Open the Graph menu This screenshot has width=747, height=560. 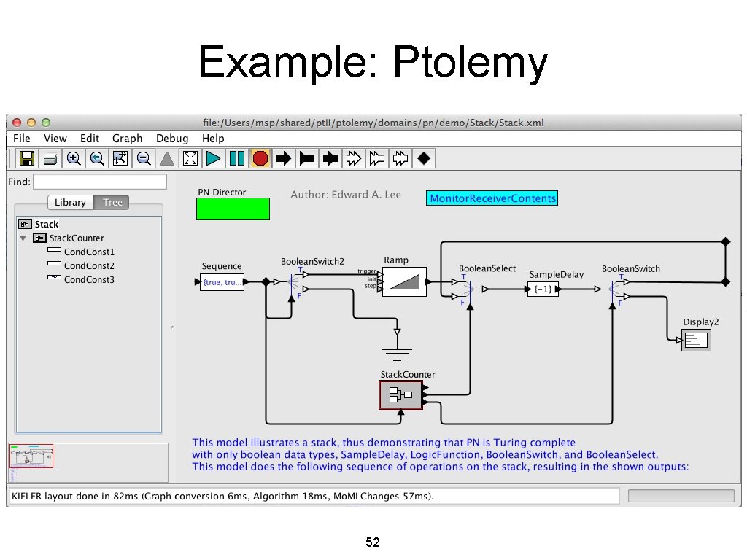[x=127, y=139]
